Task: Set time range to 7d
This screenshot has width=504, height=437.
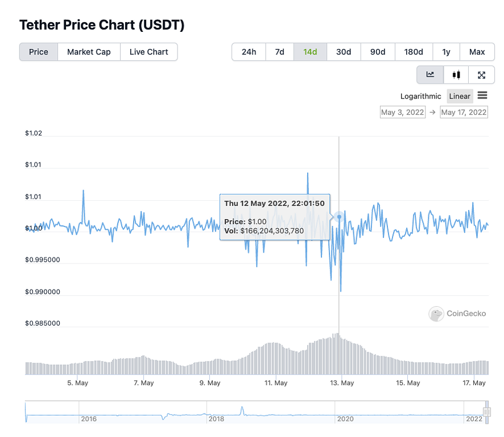Action: point(279,52)
